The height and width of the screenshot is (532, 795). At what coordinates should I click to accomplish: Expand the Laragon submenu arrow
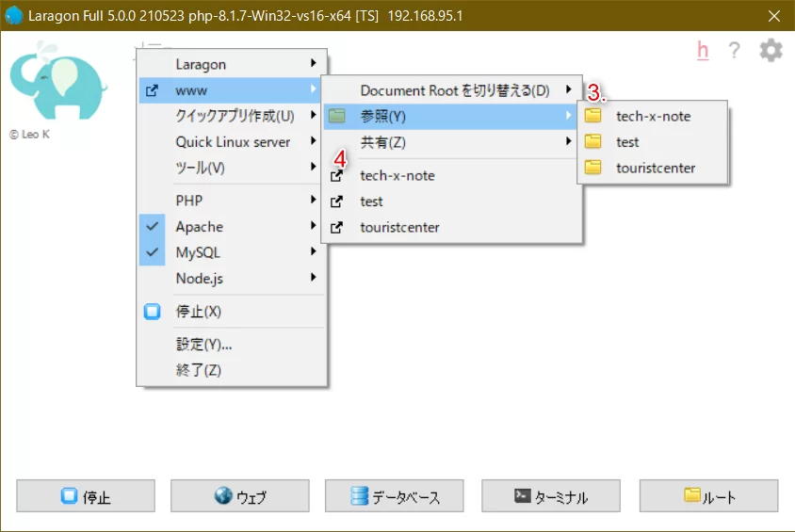[314, 63]
